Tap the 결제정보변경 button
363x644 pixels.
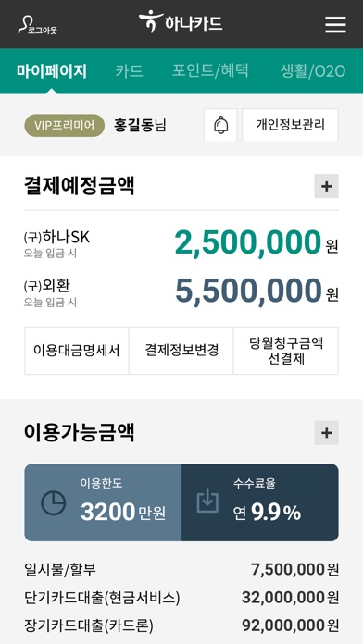(x=181, y=351)
